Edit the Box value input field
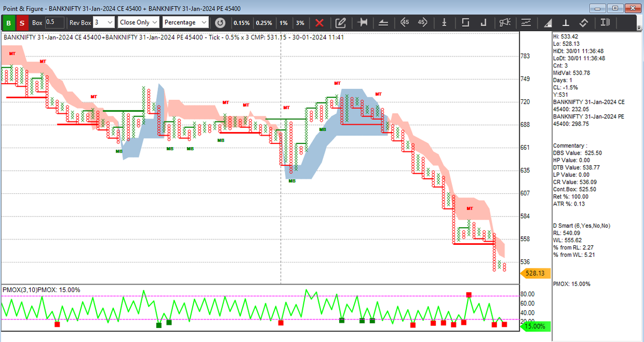Viewport: 644px width, 342px height. pyautogui.click(x=49, y=23)
